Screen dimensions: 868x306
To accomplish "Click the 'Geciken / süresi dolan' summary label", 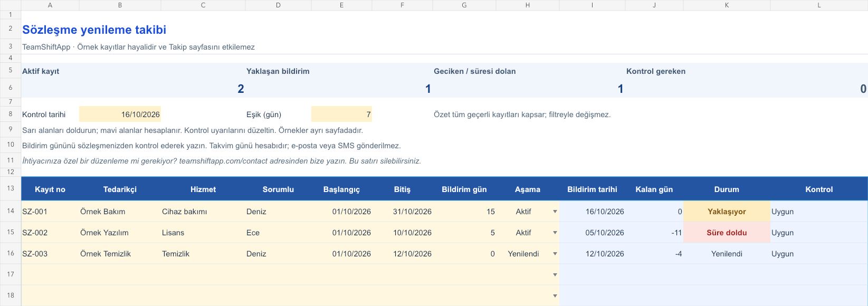I will pos(475,71).
